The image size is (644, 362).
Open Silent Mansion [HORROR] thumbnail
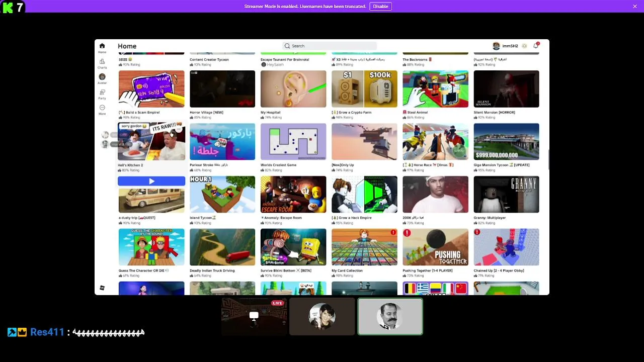pyautogui.click(x=506, y=89)
